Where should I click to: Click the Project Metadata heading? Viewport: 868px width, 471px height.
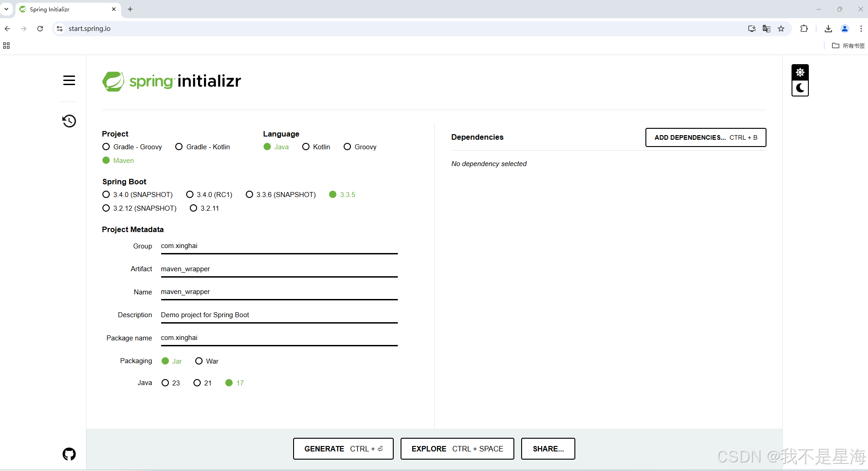click(x=133, y=230)
